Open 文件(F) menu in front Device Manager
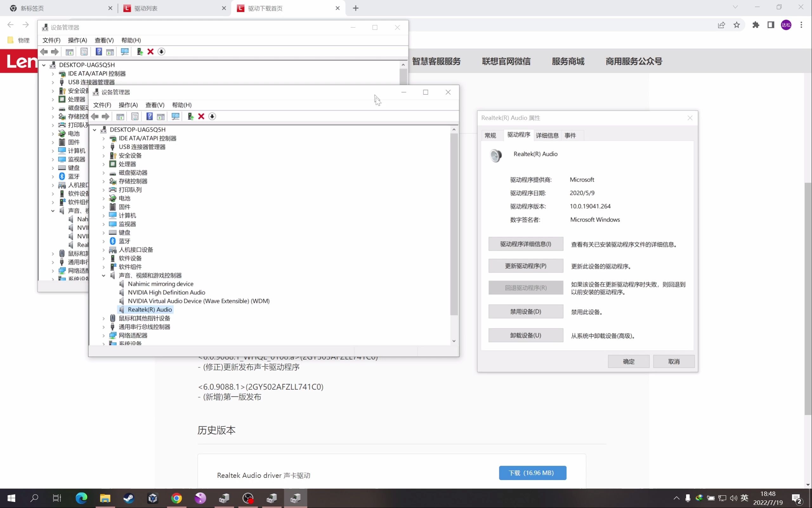The width and height of the screenshot is (812, 508). (102, 105)
